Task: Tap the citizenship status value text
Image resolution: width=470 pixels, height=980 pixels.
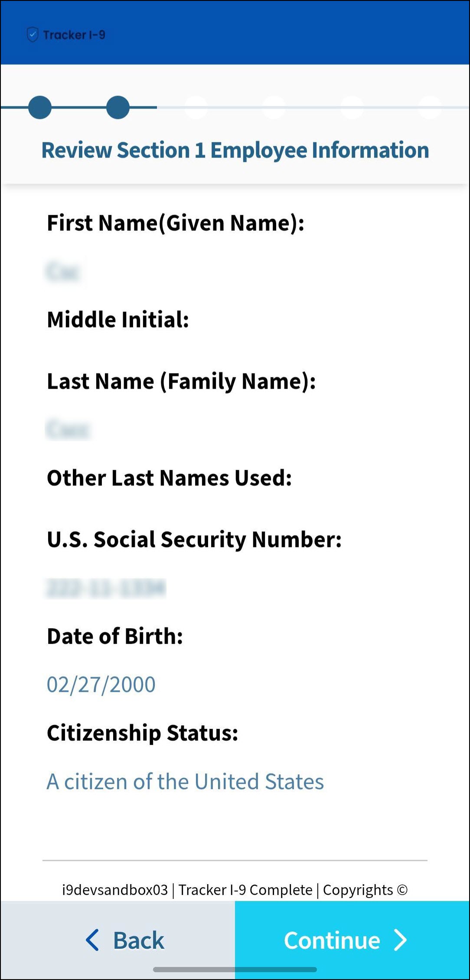Action: [185, 782]
